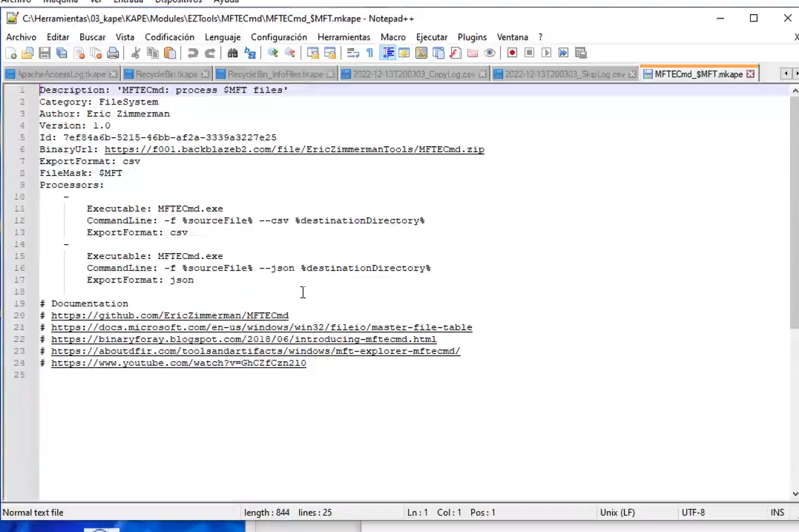Zoom in with the magnifier toolbar icon
This screenshot has width=799, height=532.
272,53
